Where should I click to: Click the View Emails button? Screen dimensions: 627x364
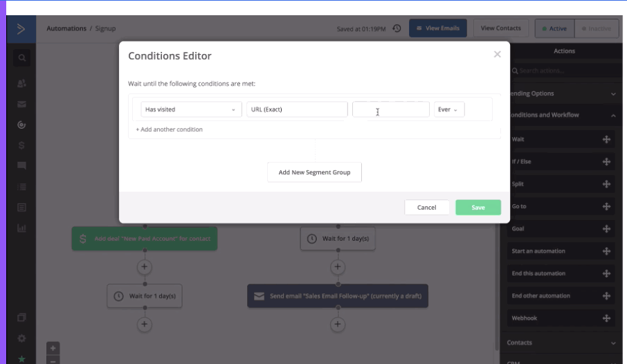pos(438,28)
